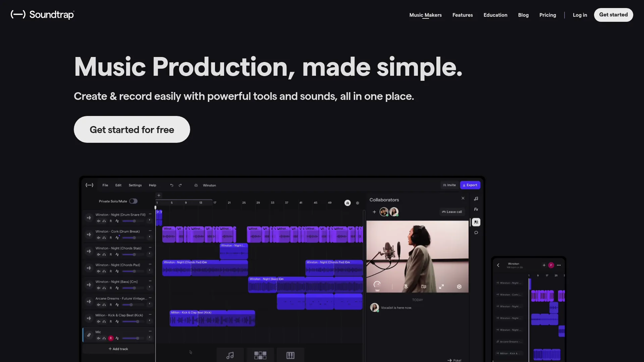644x362 pixels.
Task: Select the collaborators sidebar icon
Action: 476,222
